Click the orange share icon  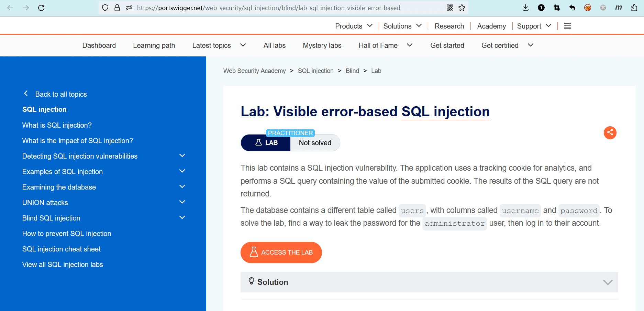click(610, 132)
